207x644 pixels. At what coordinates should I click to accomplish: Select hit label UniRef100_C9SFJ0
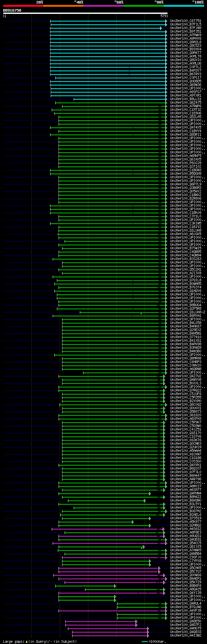click(x=186, y=557)
